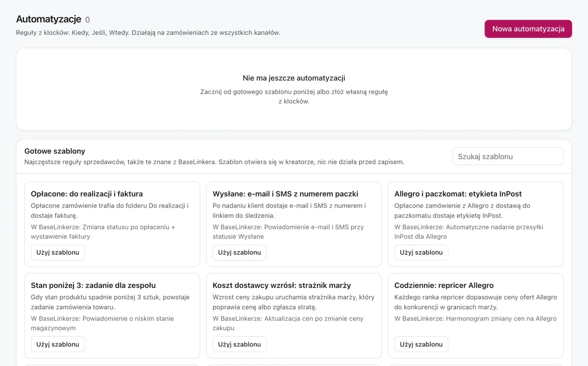Select the Automatyzacje page heading
The width and height of the screenshot is (588, 366).
pos(49,19)
